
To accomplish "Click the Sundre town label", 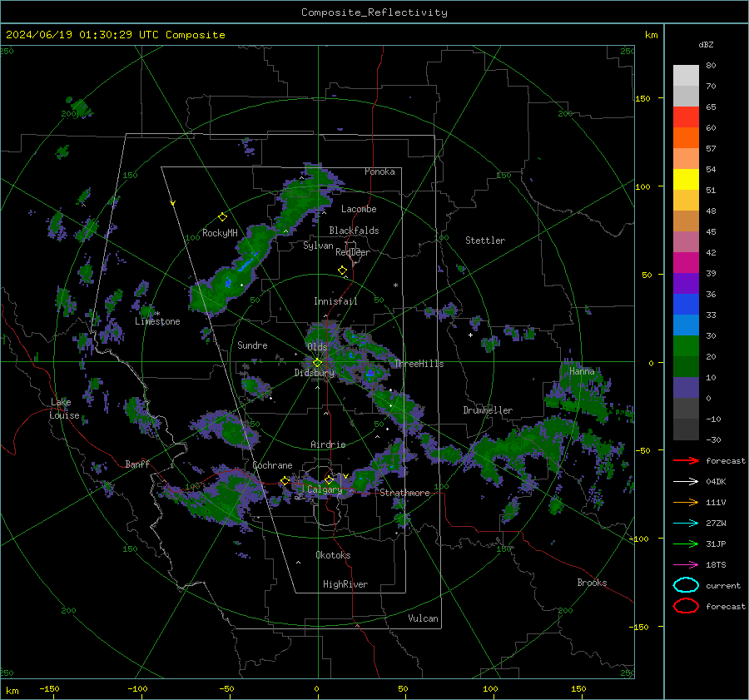I will point(252,345).
